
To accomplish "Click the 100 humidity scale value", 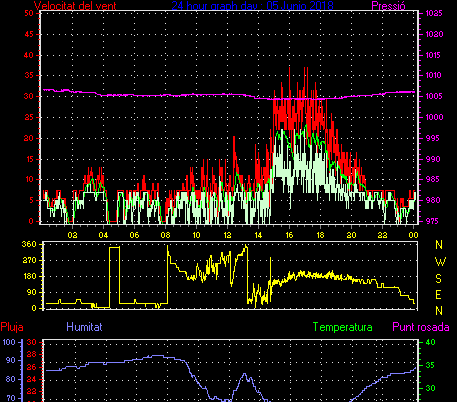I will [x=9, y=342].
